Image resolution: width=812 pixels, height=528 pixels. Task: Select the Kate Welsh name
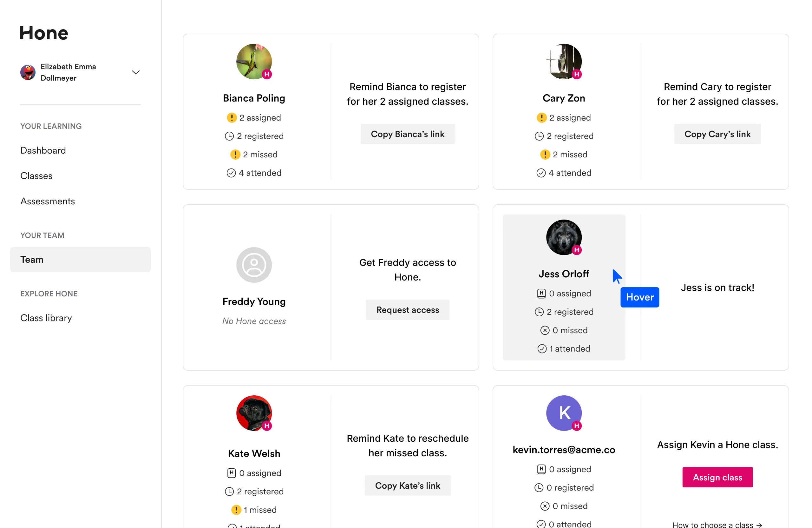[254, 454]
